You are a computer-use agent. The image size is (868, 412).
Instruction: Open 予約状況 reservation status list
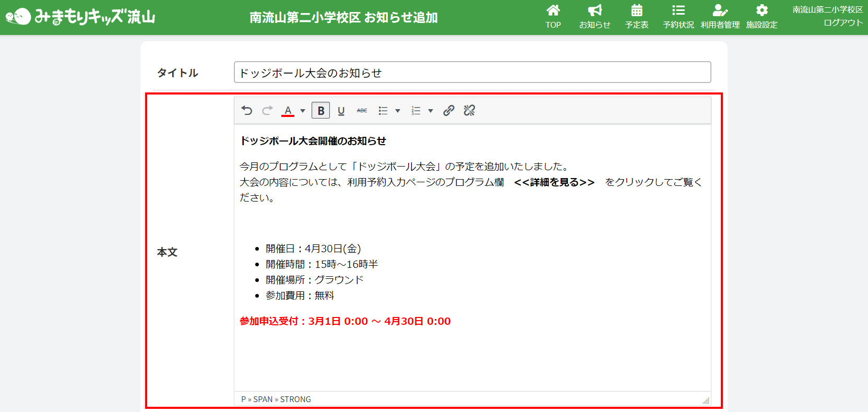[x=678, y=17]
